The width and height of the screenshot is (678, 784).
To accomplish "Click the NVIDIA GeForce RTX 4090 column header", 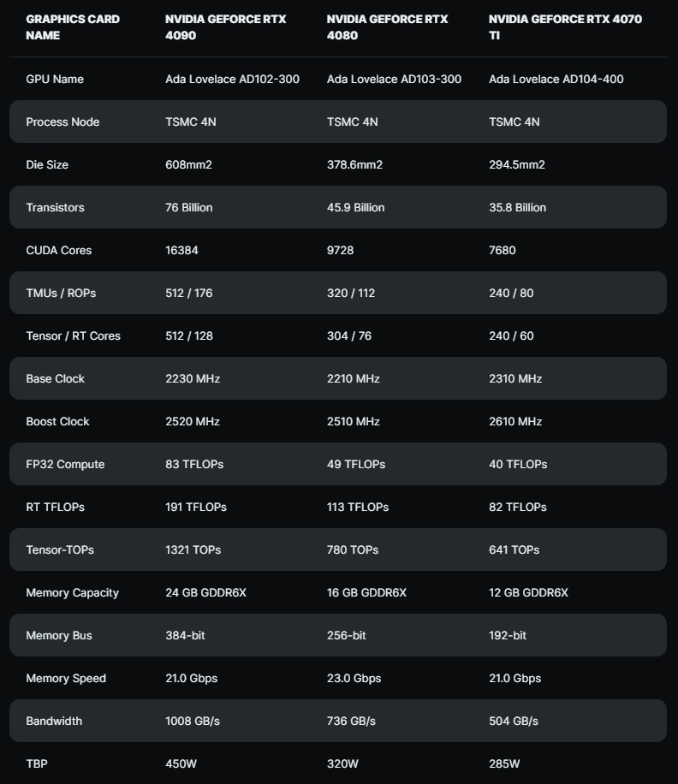I will point(225,27).
